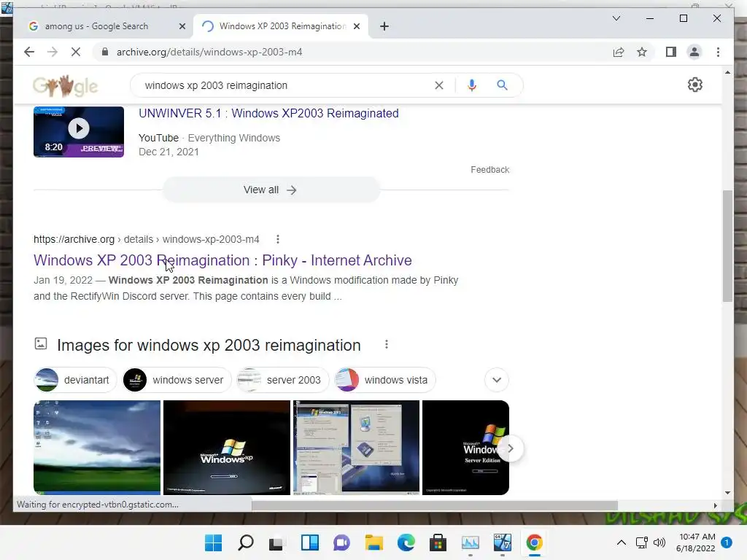747x560 pixels.
Task: Click archive.org breadcrumb URL text
Action: point(146,239)
